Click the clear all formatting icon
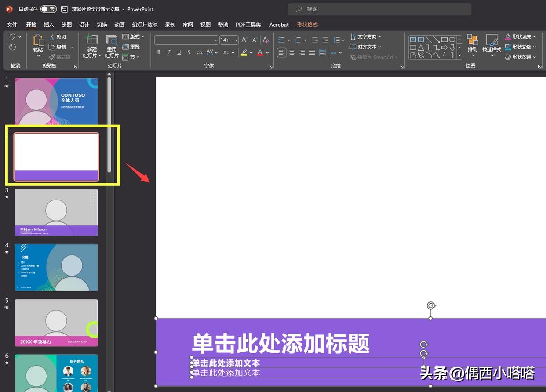The width and height of the screenshot is (546, 392). pyautogui.click(x=266, y=40)
